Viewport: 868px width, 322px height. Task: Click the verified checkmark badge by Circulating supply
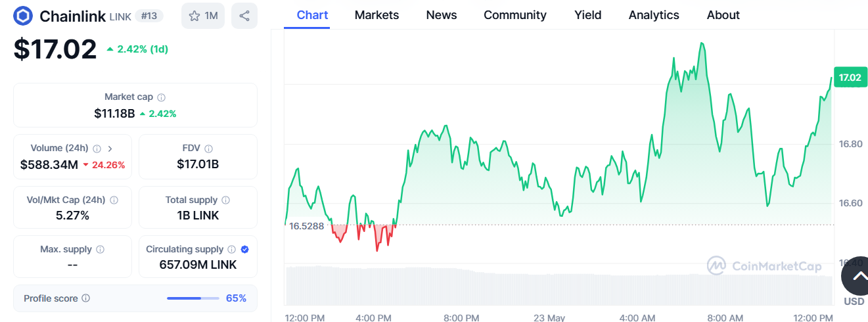244,250
